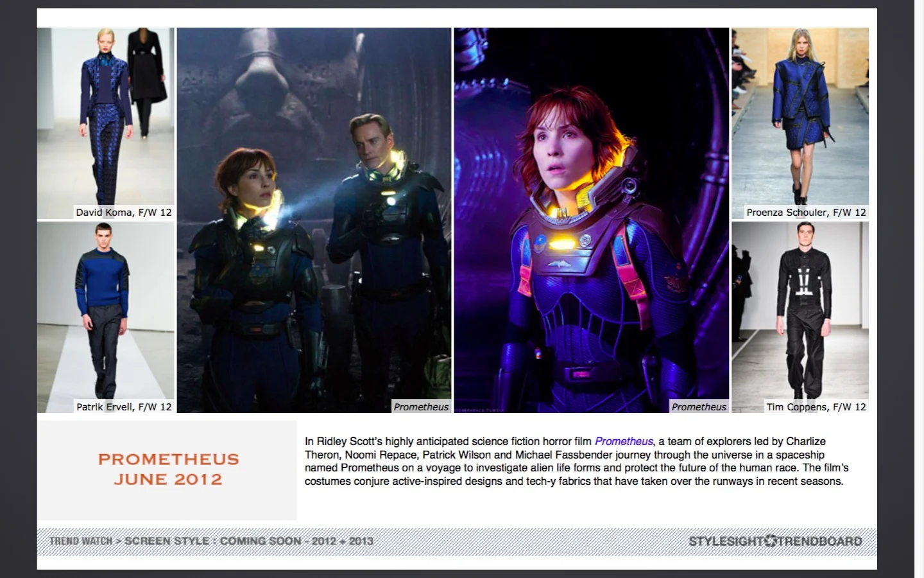
Task: Open the Patrik Ervell F/W 12 runway photo
Action: 106,317
